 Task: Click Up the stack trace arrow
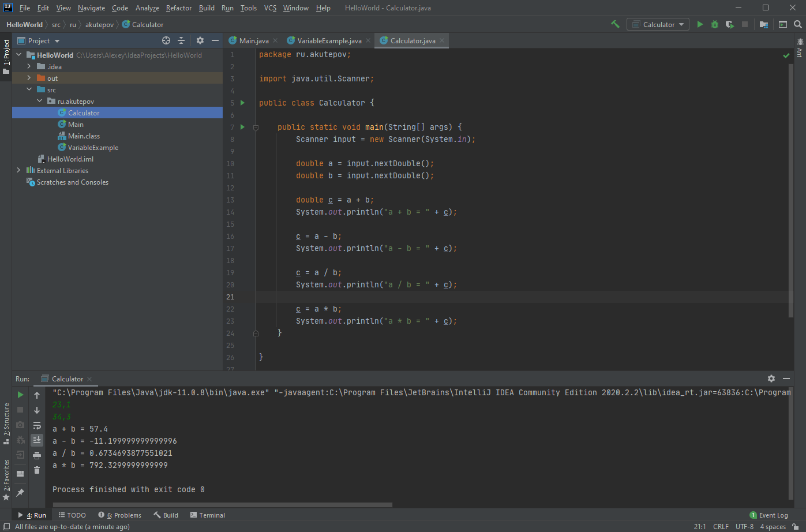(37, 395)
